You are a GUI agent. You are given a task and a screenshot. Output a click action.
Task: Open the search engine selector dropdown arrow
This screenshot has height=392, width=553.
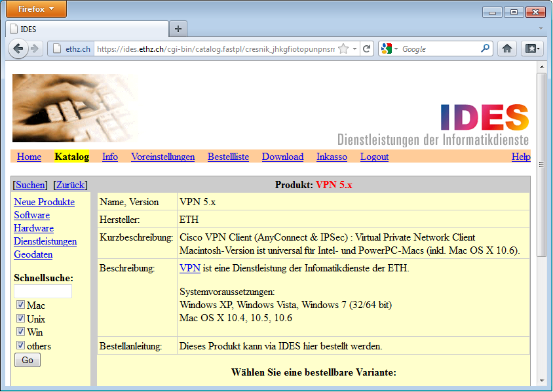coord(396,49)
